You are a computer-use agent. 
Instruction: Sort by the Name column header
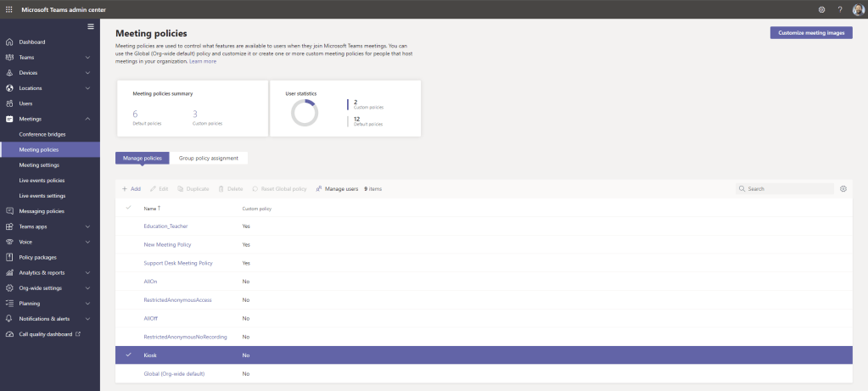(152, 208)
